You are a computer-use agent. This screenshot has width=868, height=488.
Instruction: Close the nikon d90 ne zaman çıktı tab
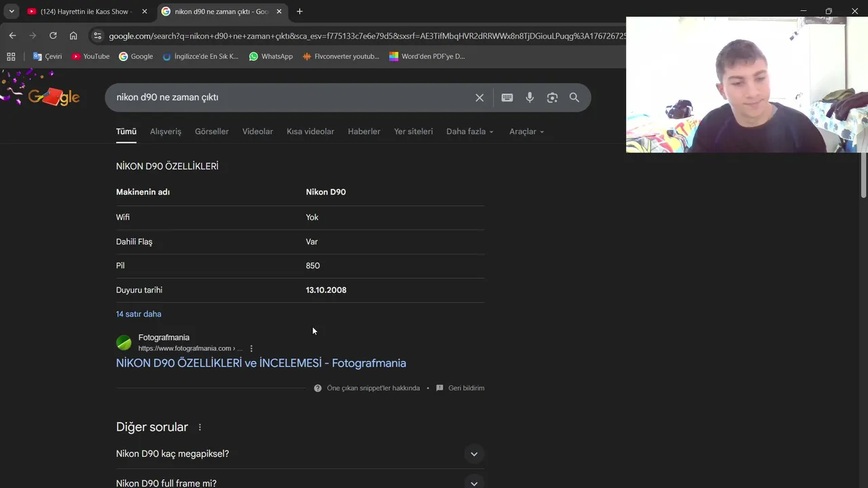point(279,12)
